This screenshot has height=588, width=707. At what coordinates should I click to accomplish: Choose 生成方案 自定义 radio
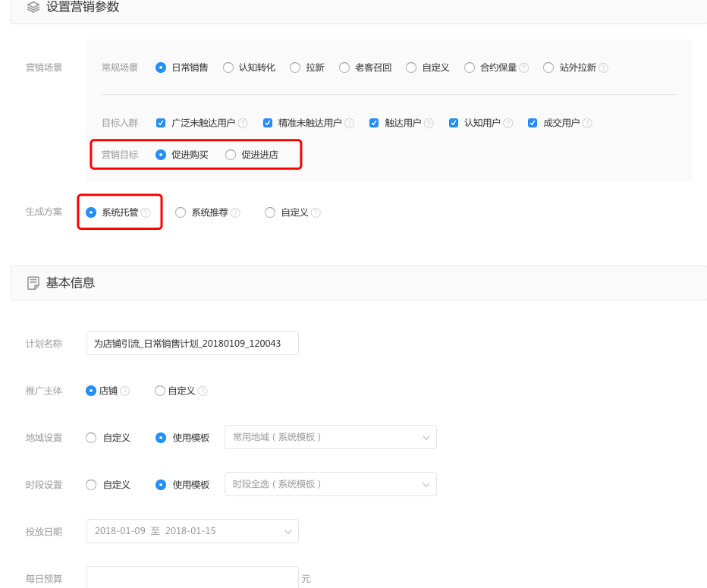point(269,212)
